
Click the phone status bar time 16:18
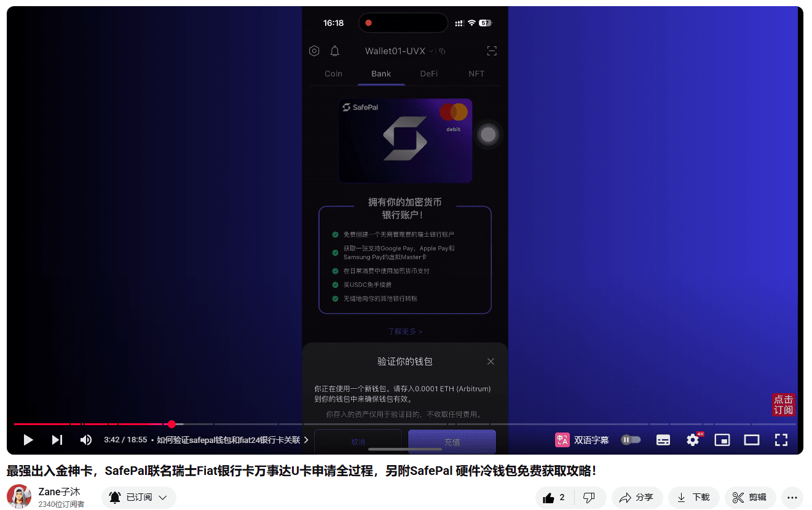coord(334,23)
